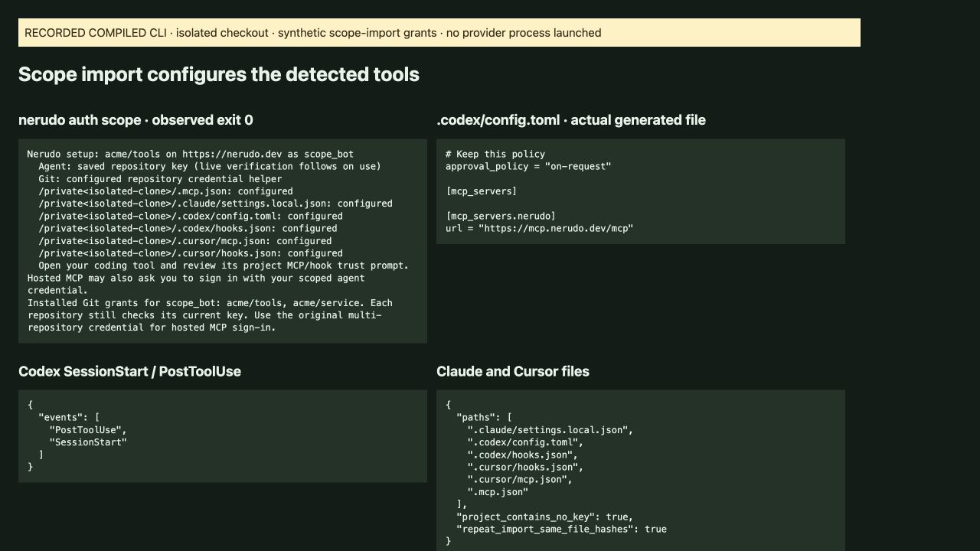Click the bare "[mcp_servers]" table header line
980x551 pixels.
(482, 191)
